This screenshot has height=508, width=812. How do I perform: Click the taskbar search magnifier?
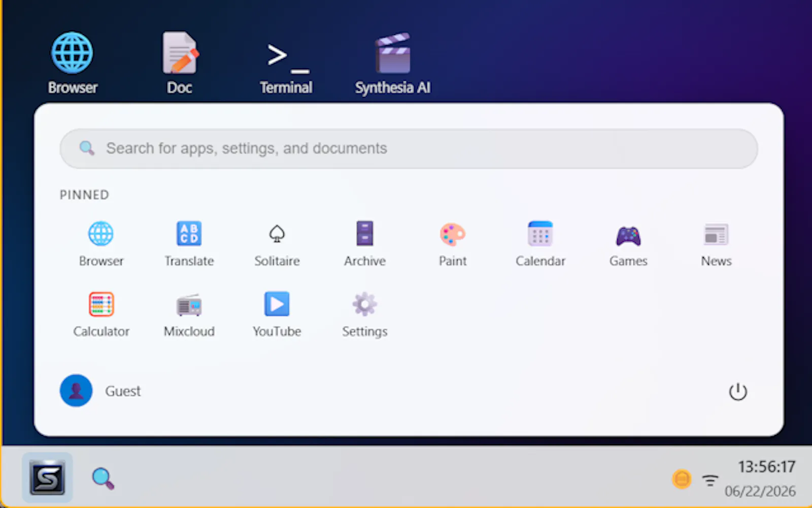pyautogui.click(x=103, y=479)
